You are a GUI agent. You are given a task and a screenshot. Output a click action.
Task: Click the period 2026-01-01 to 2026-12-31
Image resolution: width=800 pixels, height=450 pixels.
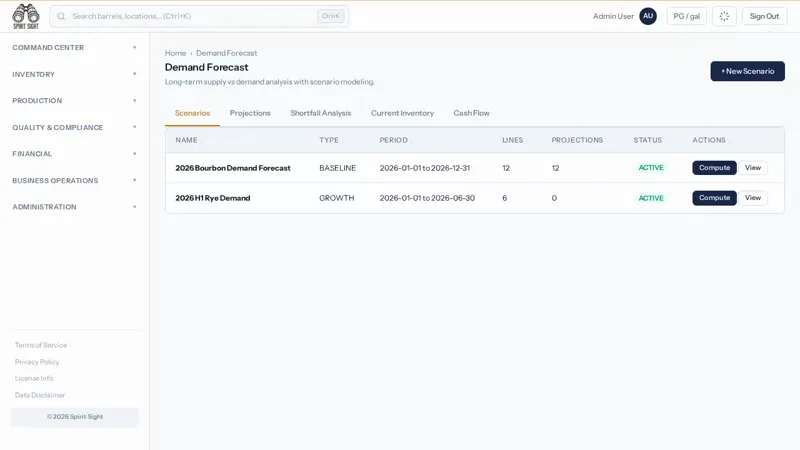(x=424, y=168)
